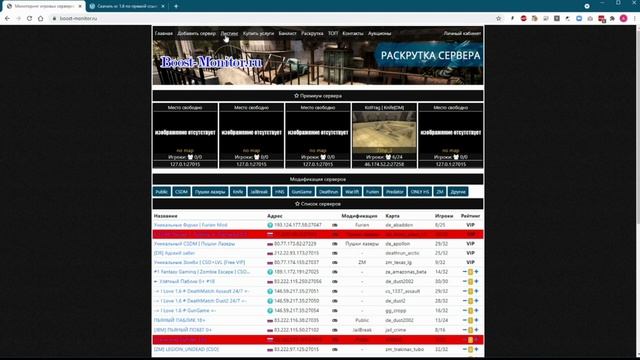Open the Furien Mod server link
The image size is (640, 360).
pyautogui.click(x=191, y=225)
